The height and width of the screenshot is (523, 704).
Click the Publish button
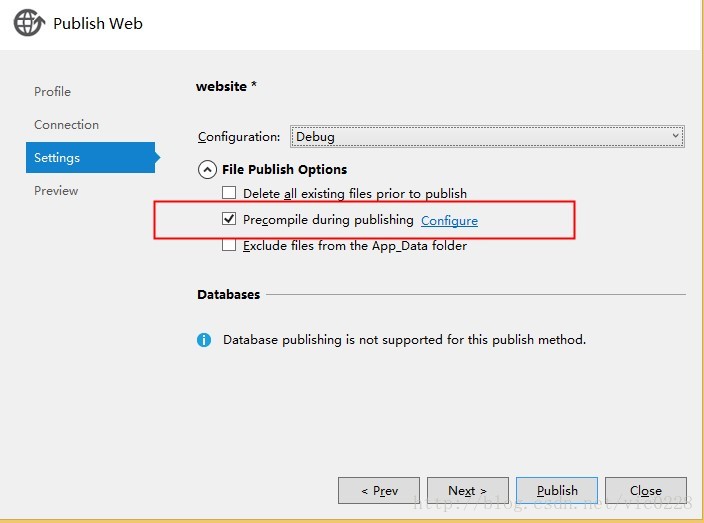[557, 490]
